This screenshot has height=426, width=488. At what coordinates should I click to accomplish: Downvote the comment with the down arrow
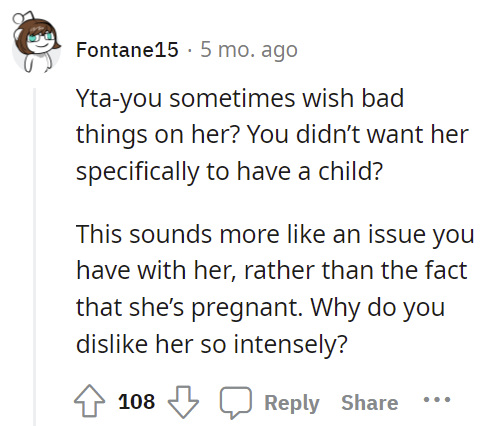click(183, 402)
